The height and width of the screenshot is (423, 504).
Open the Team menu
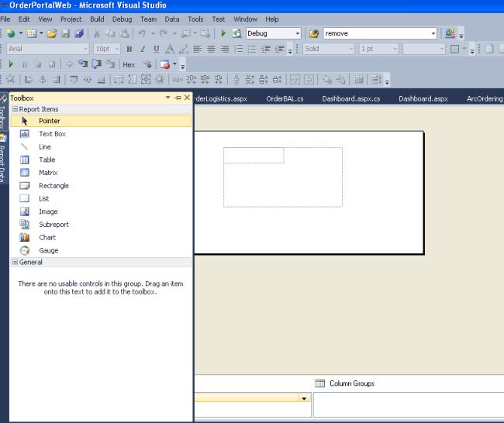[x=149, y=19]
